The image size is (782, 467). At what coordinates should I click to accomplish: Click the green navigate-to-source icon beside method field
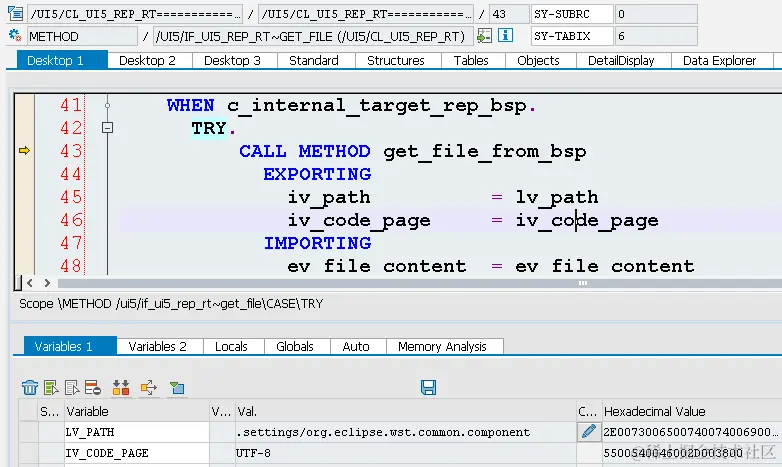pos(484,35)
